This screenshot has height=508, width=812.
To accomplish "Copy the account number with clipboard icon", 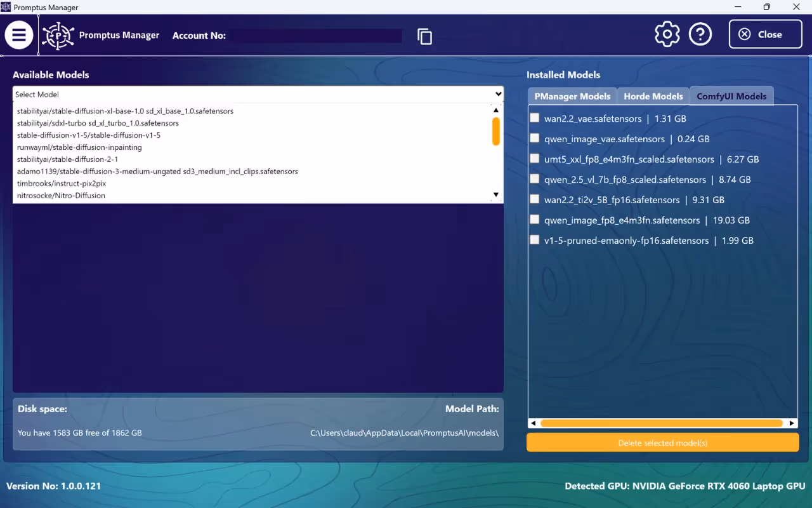I will pos(424,36).
